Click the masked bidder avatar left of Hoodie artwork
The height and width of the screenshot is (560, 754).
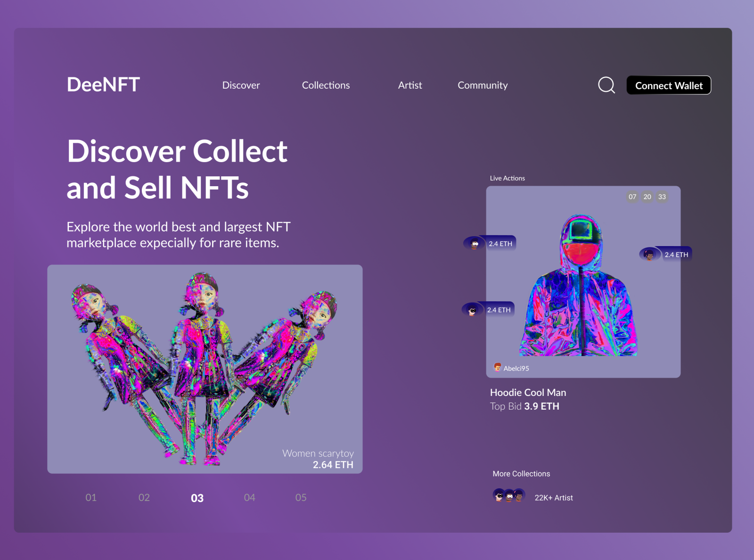click(x=474, y=243)
